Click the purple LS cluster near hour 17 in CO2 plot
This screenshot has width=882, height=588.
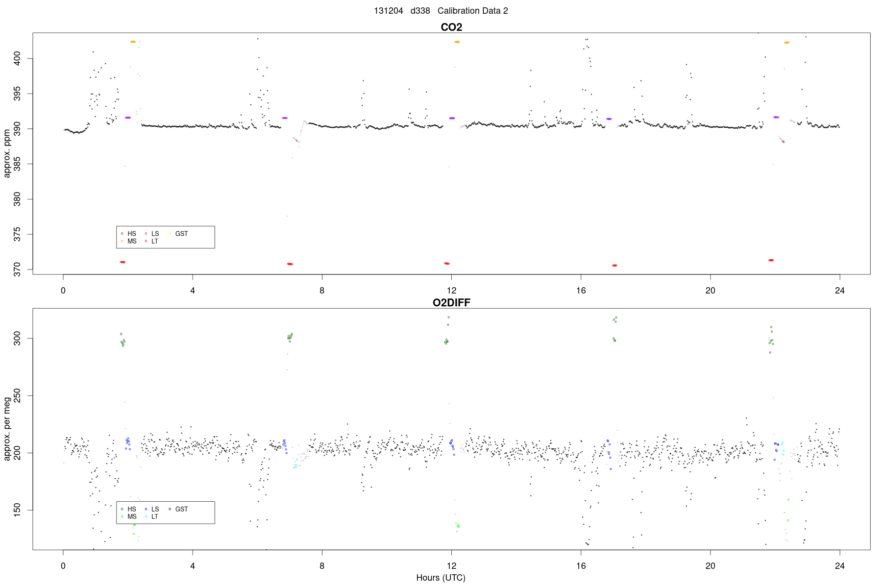[609, 119]
